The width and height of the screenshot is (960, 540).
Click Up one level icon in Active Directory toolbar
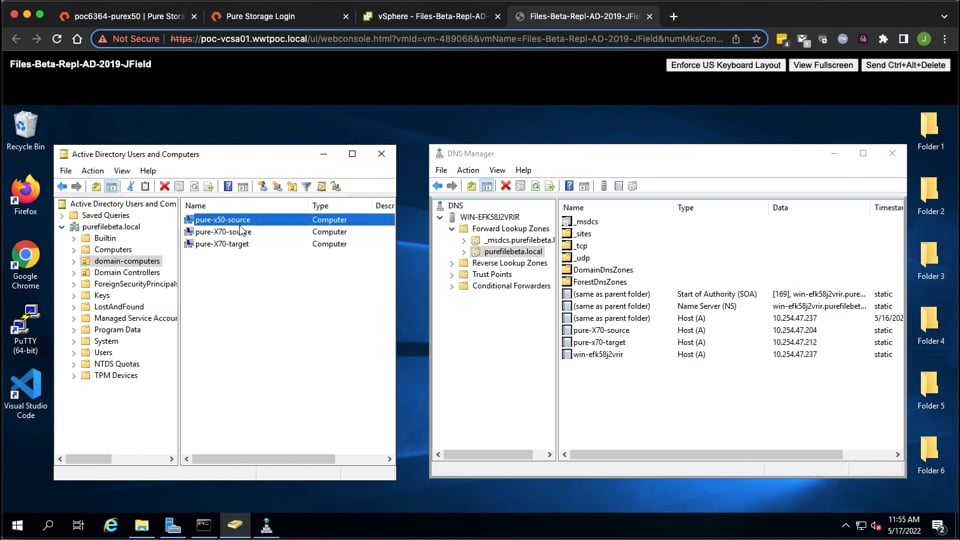click(x=96, y=186)
